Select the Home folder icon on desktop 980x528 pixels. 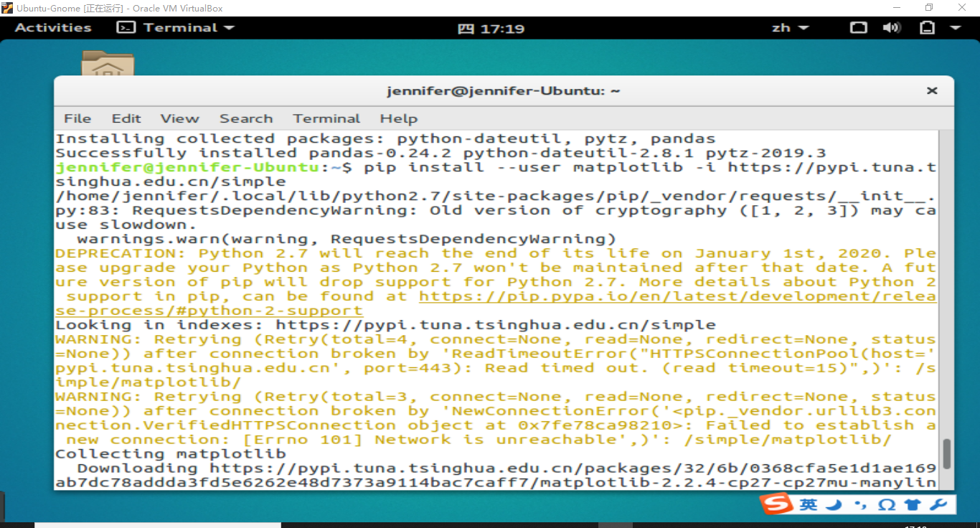[x=108, y=63]
